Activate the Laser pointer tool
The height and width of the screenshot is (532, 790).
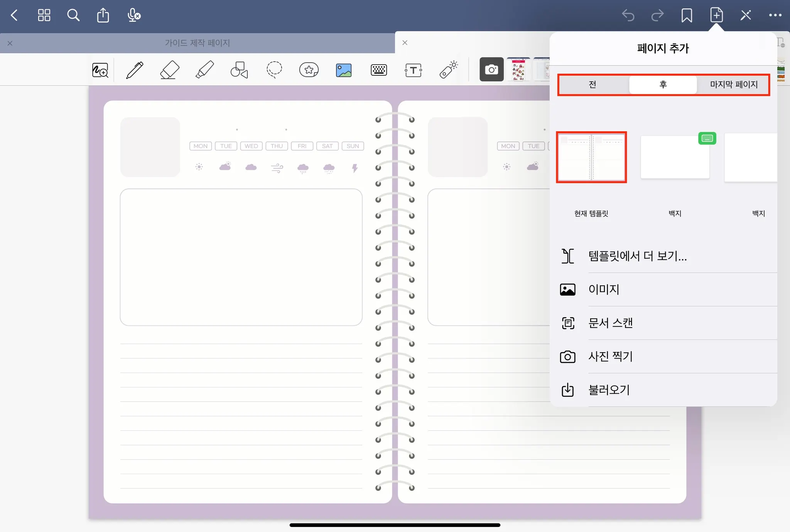pyautogui.click(x=448, y=70)
